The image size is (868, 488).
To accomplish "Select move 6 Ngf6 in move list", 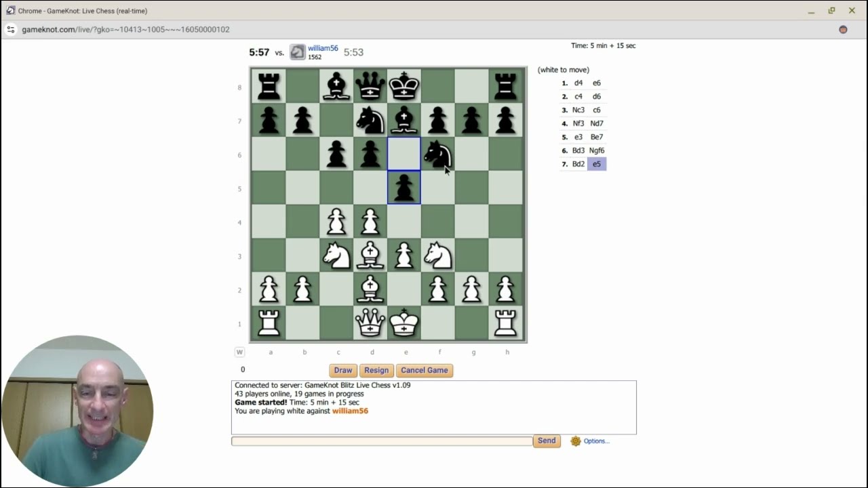I will pos(597,150).
